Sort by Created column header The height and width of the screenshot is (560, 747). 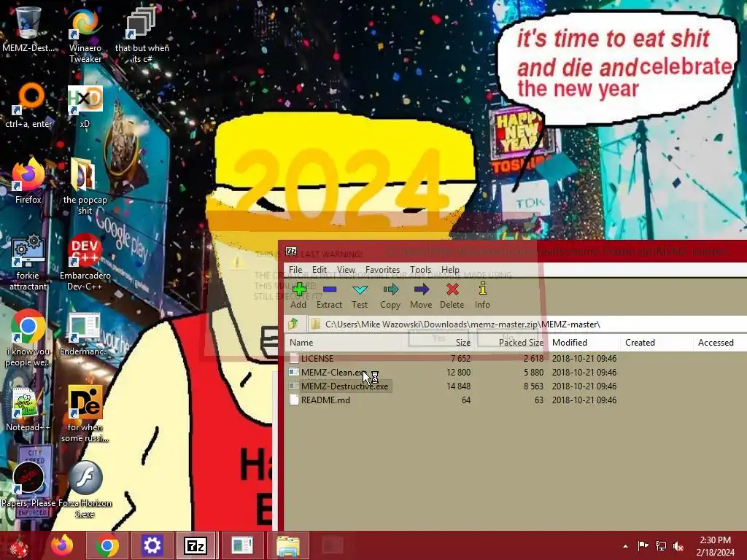pos(657,343)
